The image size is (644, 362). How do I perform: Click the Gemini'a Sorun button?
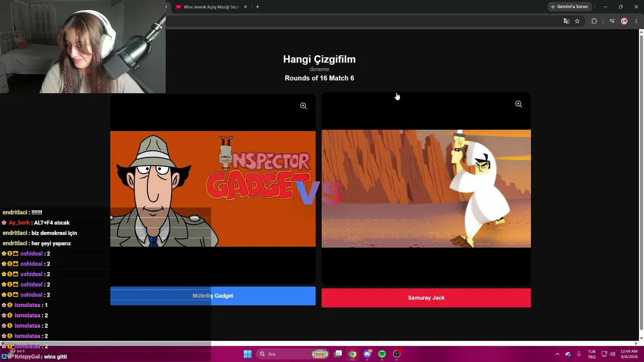(x=570, y=7)
